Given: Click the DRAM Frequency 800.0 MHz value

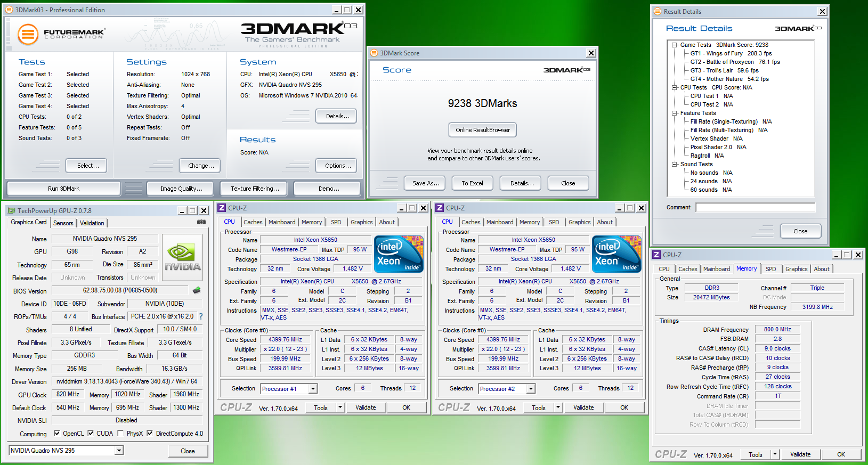Looking at the screenshot, I should click(x=777, y=329).
